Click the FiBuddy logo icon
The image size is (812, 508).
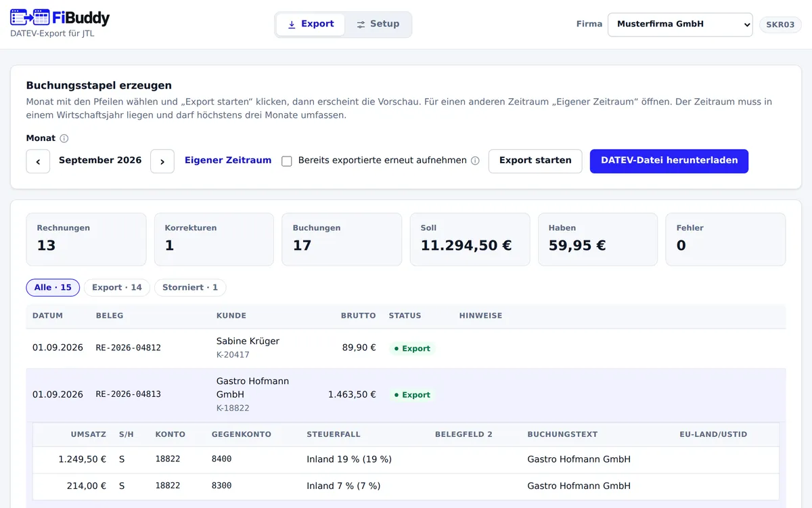(30, 17)
